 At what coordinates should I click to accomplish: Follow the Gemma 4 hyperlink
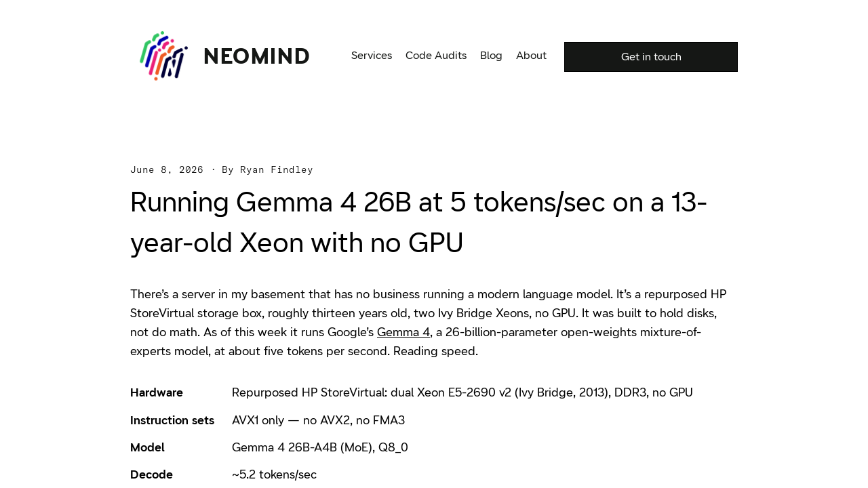pos(403,332)
